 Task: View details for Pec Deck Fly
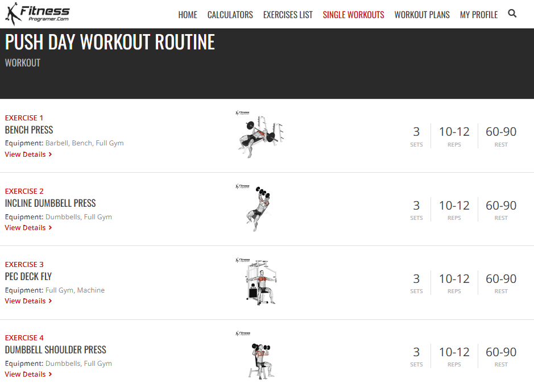pyautogui.click(x=28, y=301)
